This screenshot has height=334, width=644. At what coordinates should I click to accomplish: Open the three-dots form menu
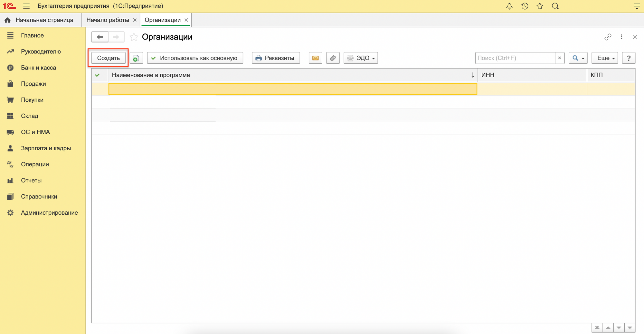pos(621,37)
